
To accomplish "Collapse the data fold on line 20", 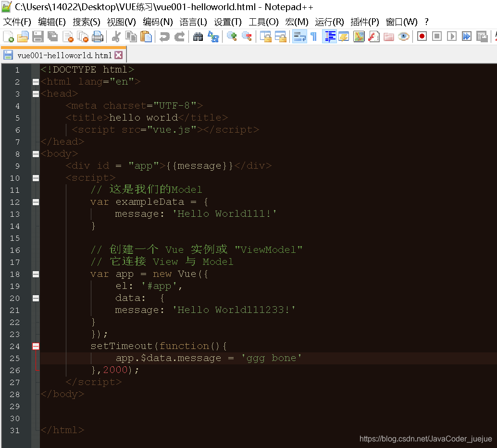I will click(x=36, y=299).
